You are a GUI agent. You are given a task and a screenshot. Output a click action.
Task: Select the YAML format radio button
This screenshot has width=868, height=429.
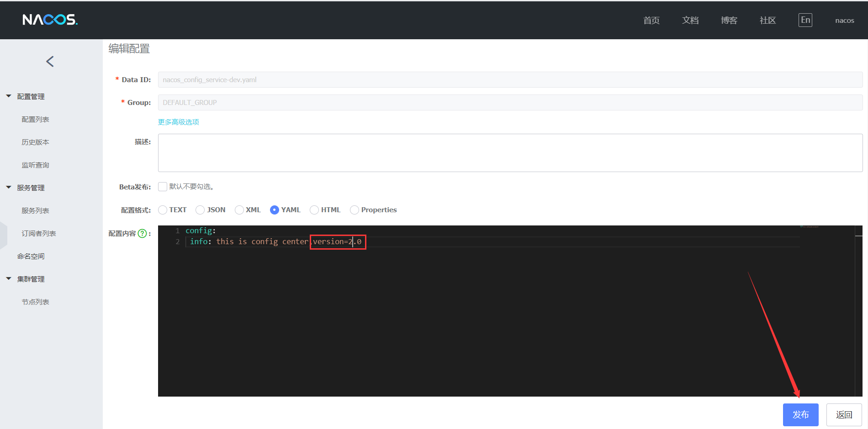(x=275, y=209)
